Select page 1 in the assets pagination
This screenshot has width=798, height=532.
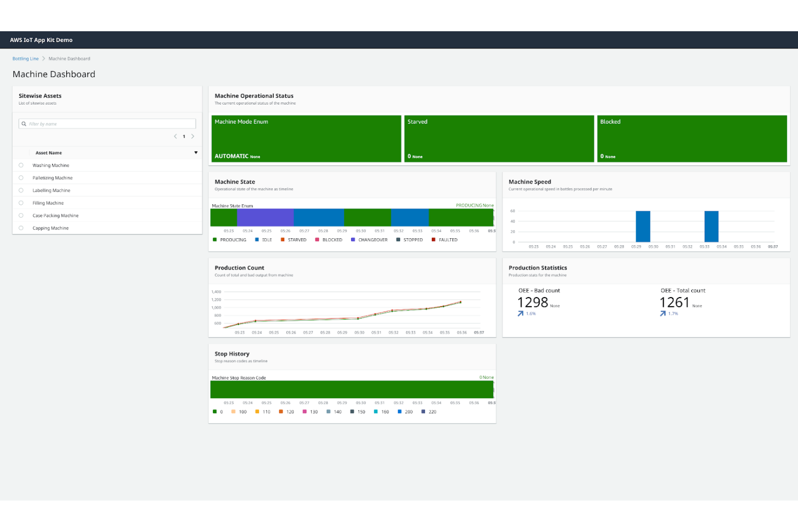(183, 136)
